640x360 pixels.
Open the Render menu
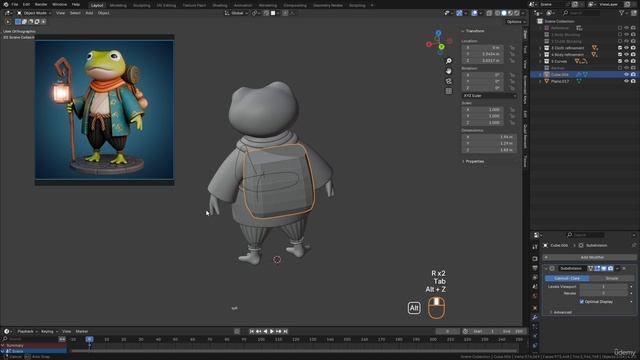[41, 4]
